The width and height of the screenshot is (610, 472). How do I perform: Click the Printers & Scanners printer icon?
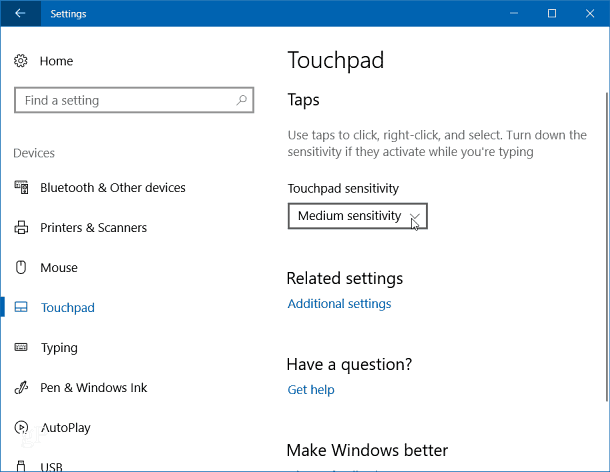[21, 227]
